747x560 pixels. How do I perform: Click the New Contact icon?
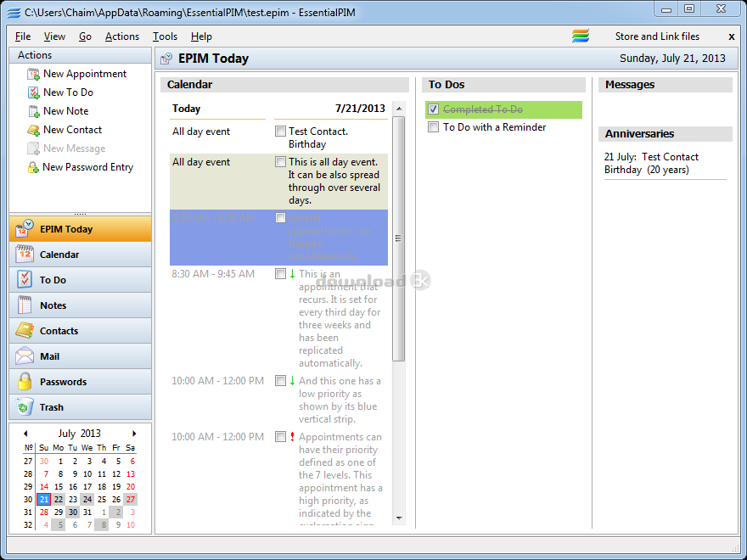pos(34,131)
